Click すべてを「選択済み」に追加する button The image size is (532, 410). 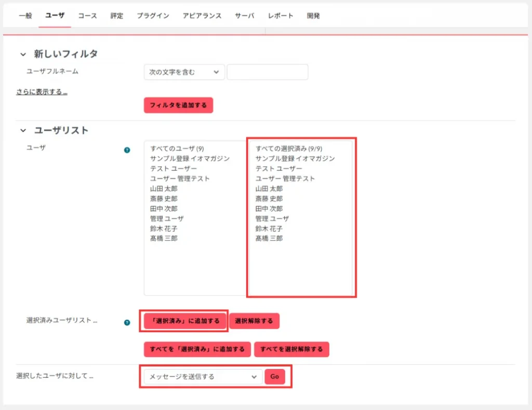point(197,349)
